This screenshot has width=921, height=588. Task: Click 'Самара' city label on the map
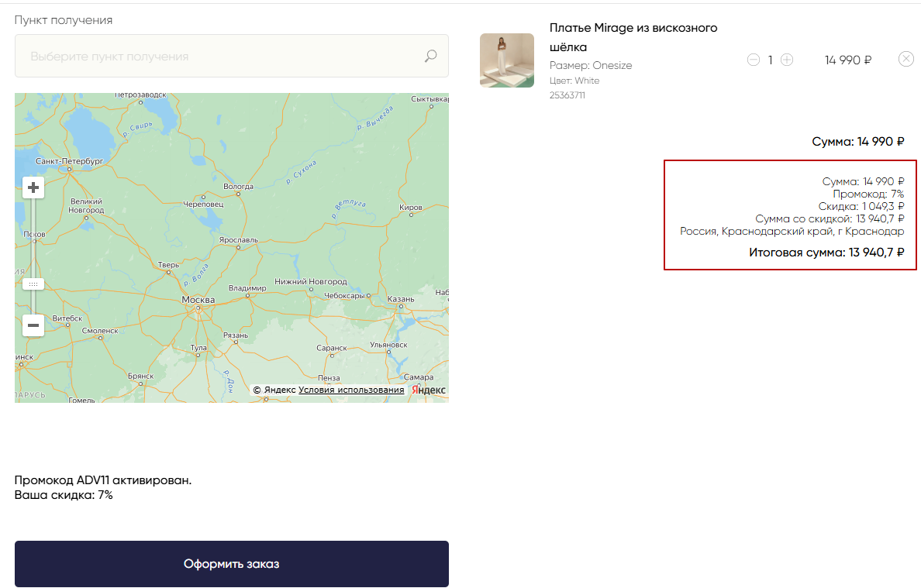point(419,377)
